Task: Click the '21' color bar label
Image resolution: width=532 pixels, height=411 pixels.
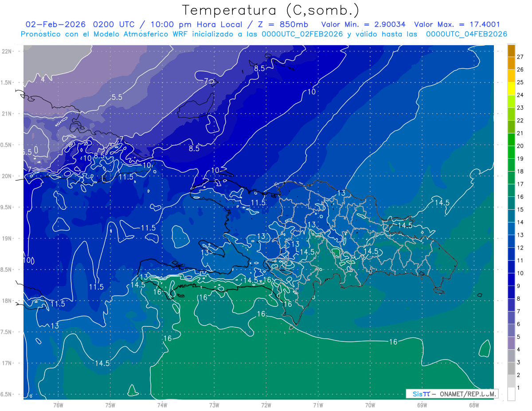Action: point(520,133)
